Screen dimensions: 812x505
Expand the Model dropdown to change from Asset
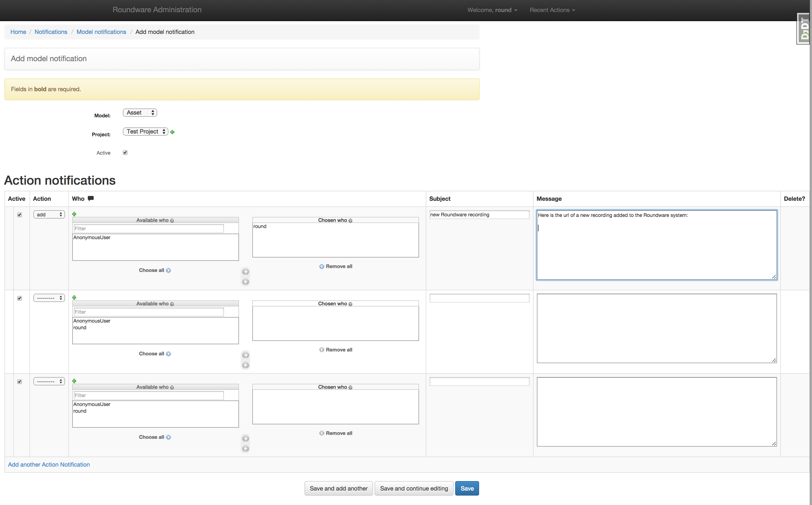(x=140, y=112)
